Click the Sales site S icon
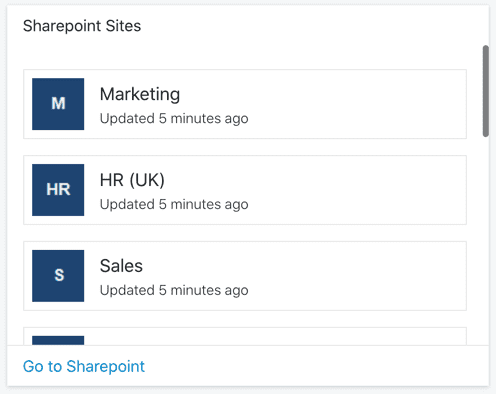The image size is (496, 394). click(x=58, y=276)
